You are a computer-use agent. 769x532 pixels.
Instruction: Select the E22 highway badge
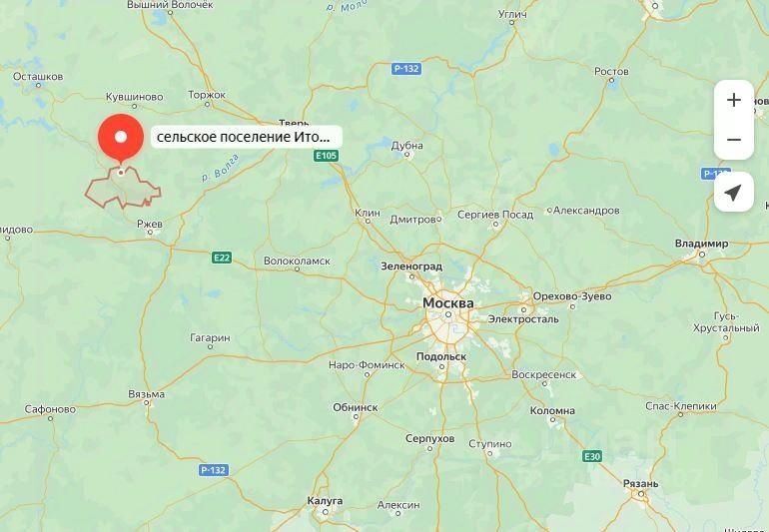tap(222, 258)
